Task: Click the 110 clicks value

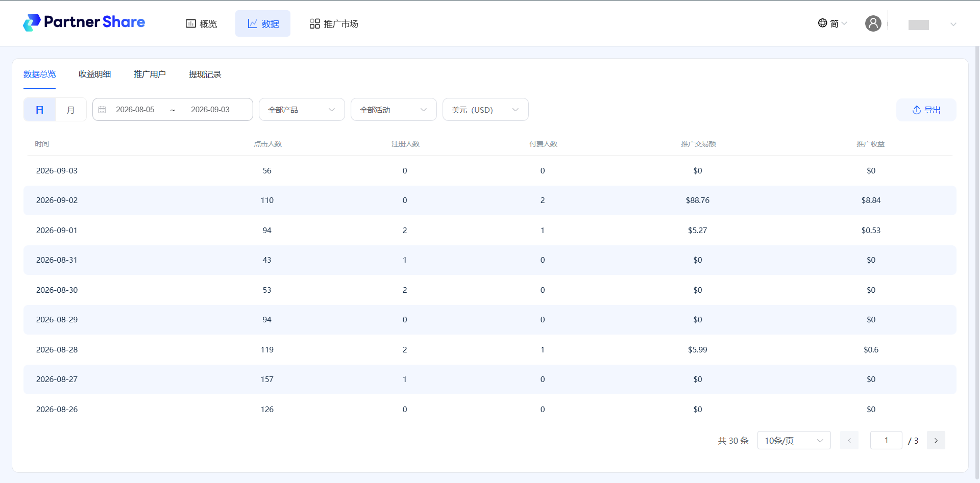Action: [x=267, y=200]
